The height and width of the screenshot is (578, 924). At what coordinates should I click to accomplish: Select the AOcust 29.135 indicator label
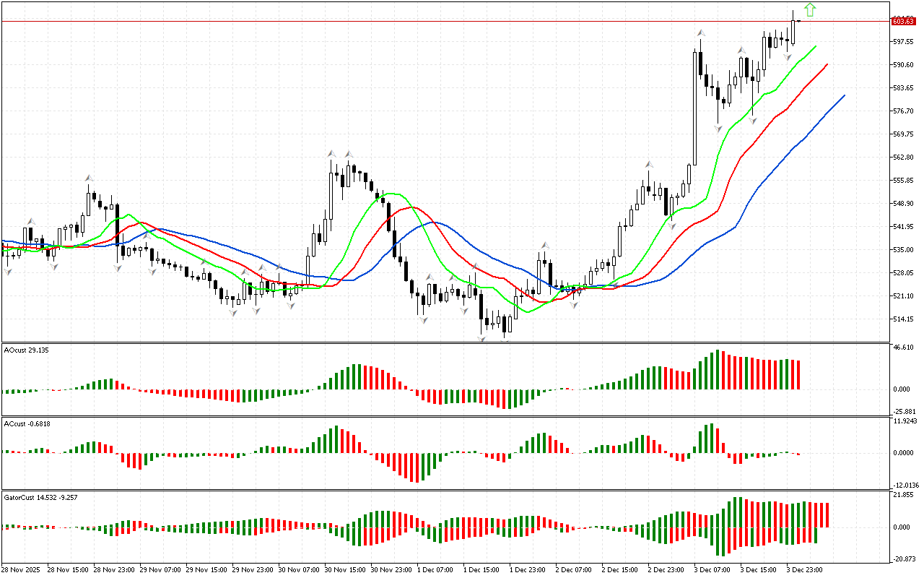[x=26, y=350]
